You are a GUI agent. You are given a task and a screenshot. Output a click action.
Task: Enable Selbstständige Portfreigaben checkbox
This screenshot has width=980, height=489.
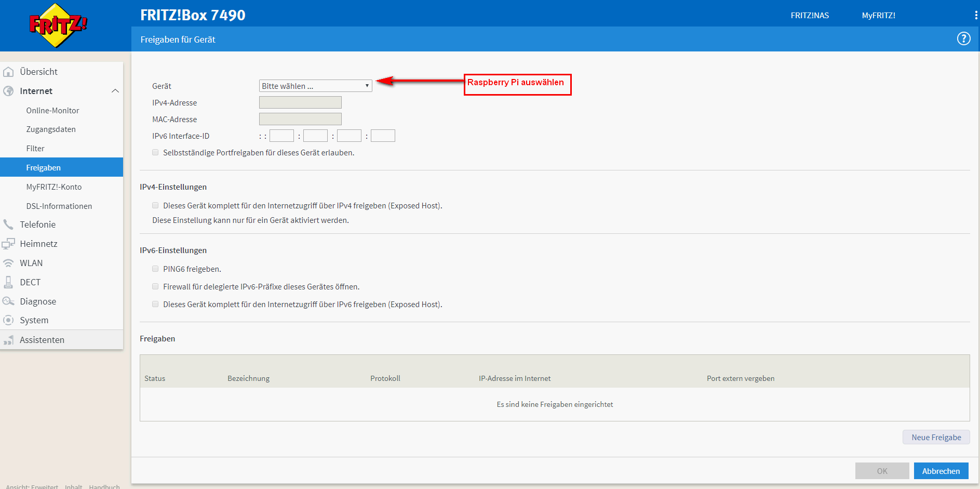(155, 152)
